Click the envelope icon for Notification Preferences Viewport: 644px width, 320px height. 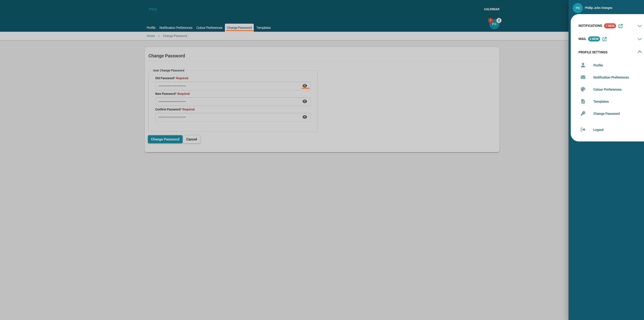coord(583,77)
